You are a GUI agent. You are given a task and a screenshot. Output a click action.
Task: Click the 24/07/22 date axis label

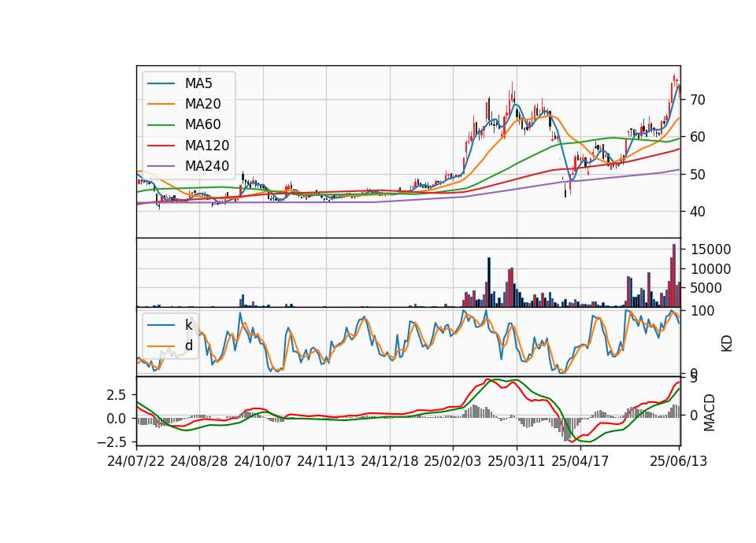coord(136,461)
